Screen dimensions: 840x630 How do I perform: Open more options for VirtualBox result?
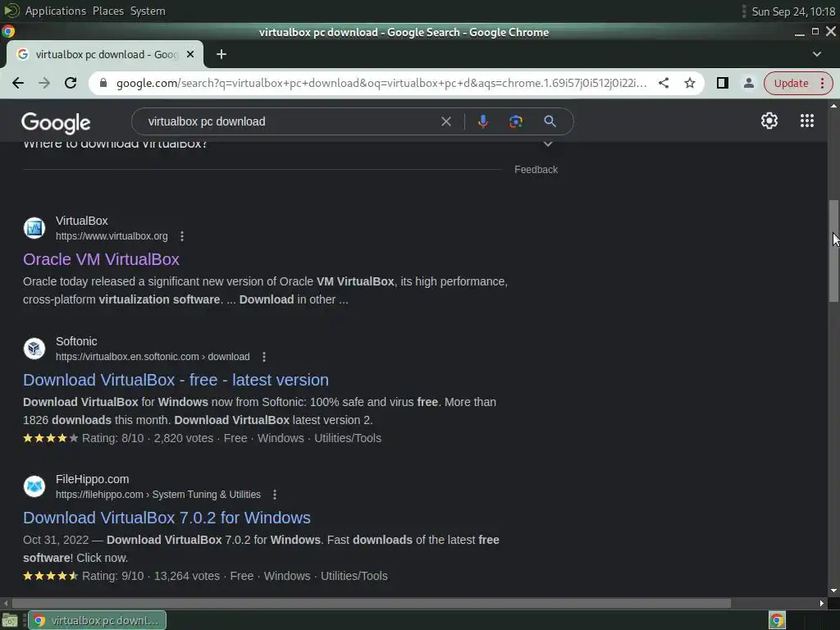[182, 236]
